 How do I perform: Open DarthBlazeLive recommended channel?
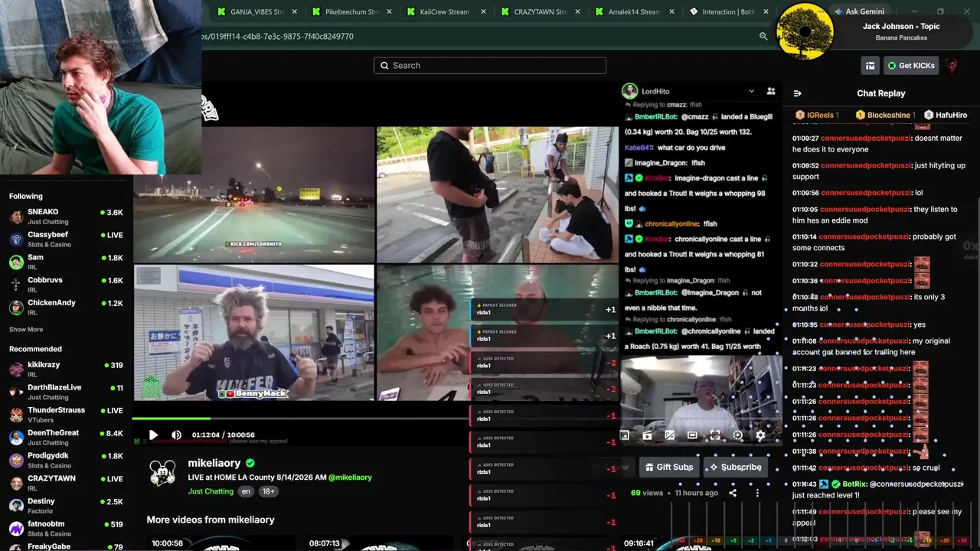coord(66,392)
